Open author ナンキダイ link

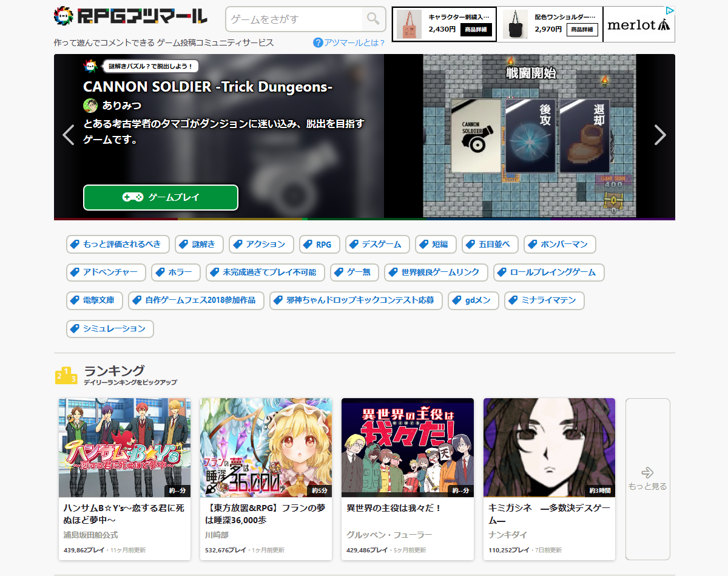[x=508, y=535]
